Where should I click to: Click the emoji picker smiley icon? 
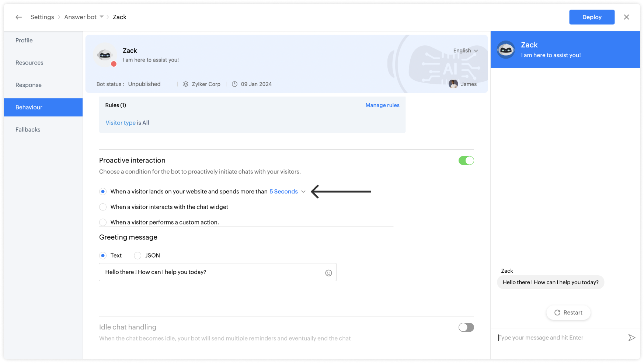328,273
